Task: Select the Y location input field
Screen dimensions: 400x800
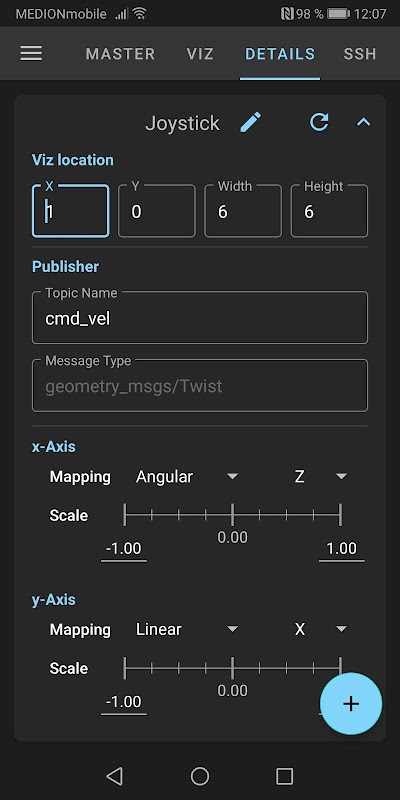Action: tap(157, 211)
